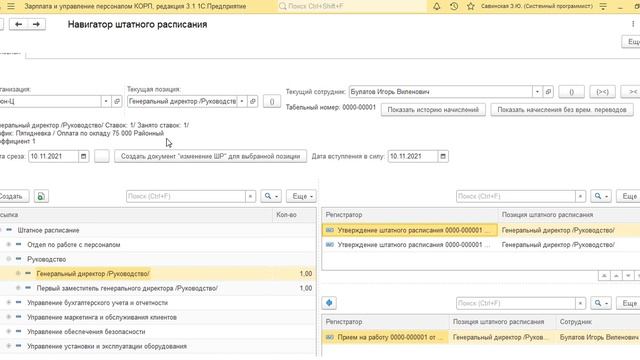Open top right search magnifier dropdown
640x360 pixels.
(x=601, y=196)
